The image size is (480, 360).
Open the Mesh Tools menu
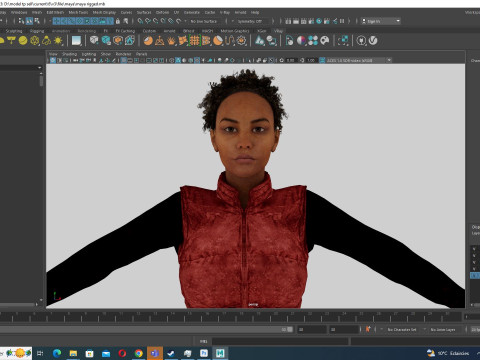(78, 12)
